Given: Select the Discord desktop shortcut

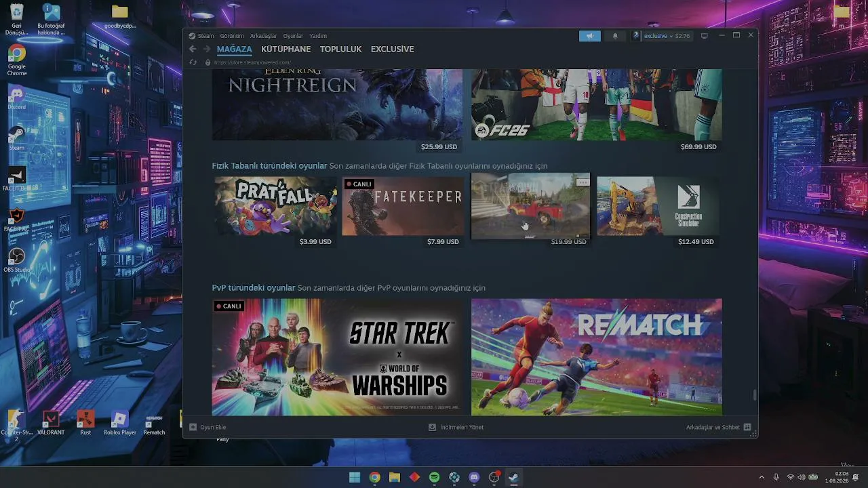Looking at the screenshot, I should point(17,98).
